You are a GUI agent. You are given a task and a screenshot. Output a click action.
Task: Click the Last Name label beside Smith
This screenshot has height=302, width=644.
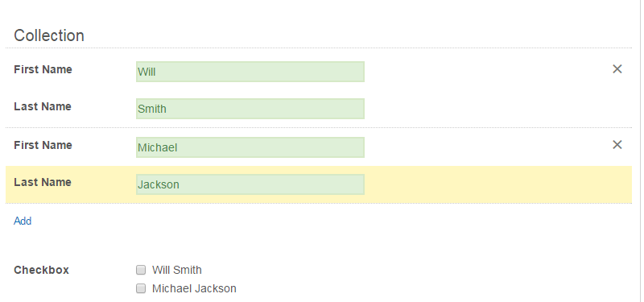(x=43, y=106)
